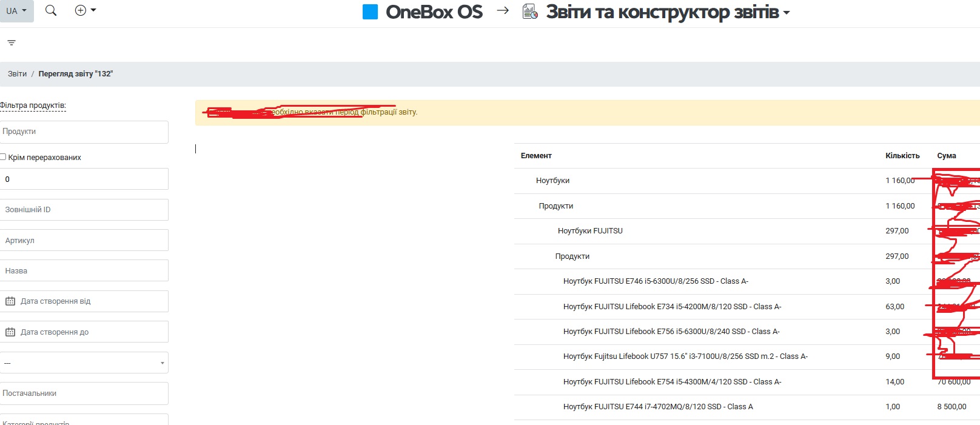Focus the Артикул input field
The height and width of the screenshot is (425, 980).
[x=84, y=240]
